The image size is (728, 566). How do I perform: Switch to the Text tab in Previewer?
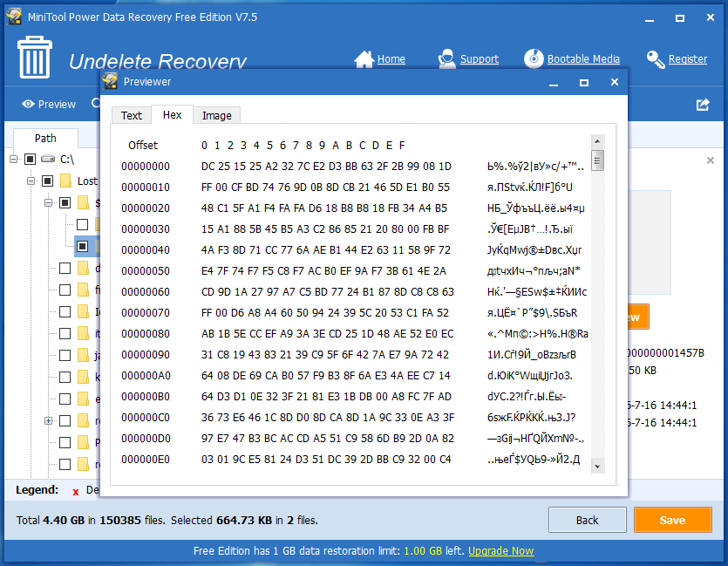[132, 115]
